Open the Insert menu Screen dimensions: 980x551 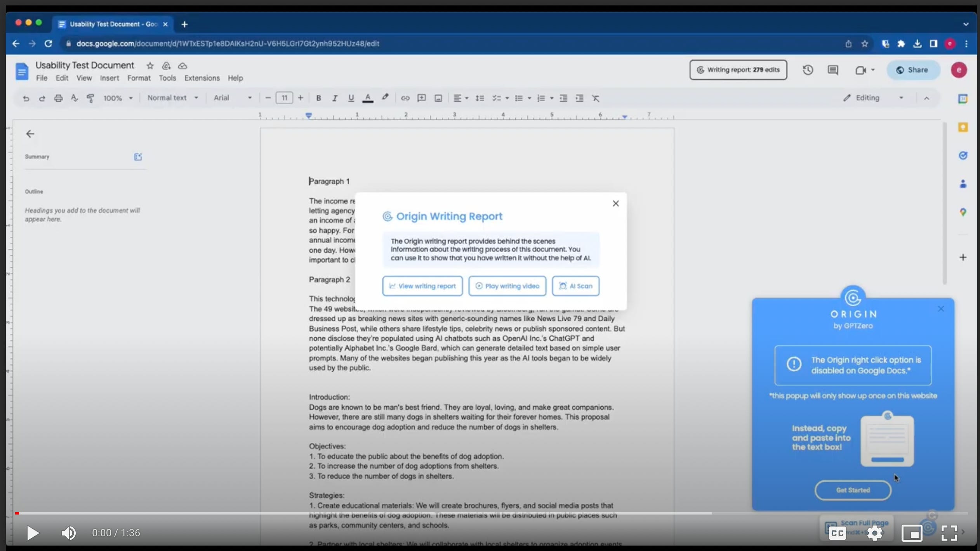click(x=109, y=78)
